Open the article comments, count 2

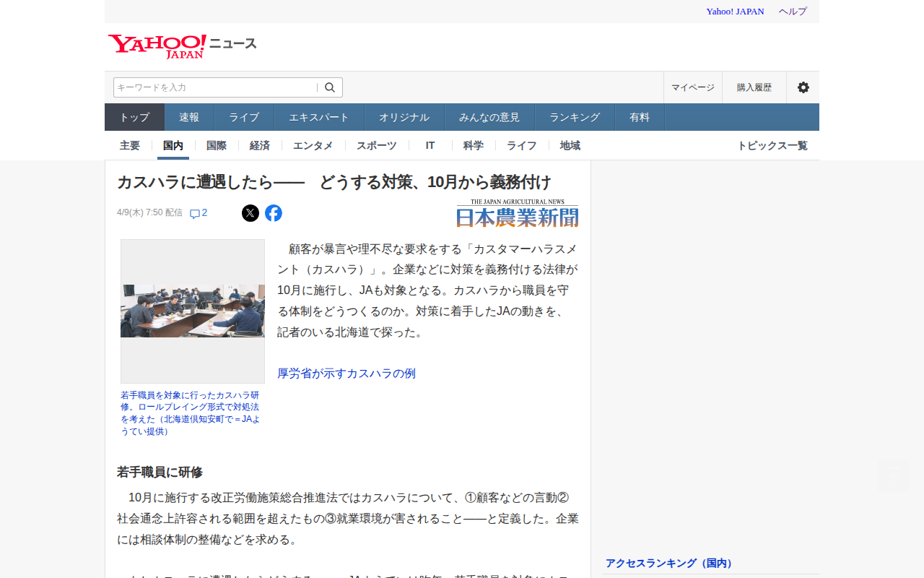pos(199,213)
